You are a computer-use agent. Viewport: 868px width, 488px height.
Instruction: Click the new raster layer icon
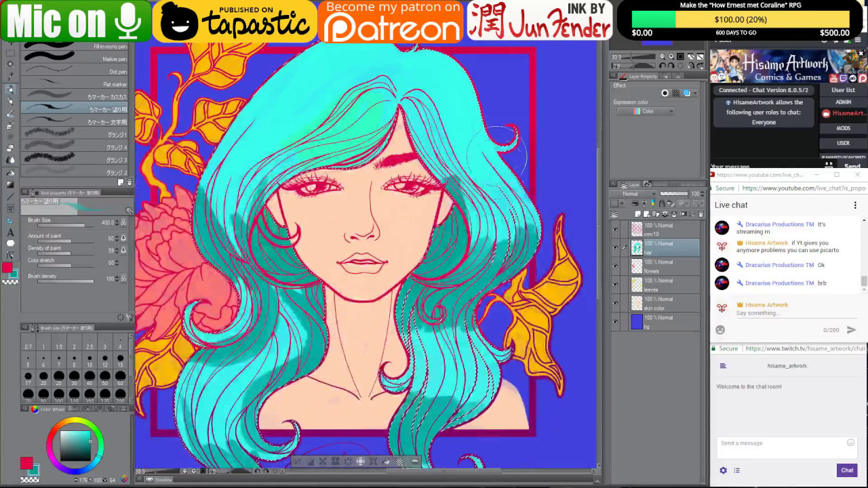638,214
